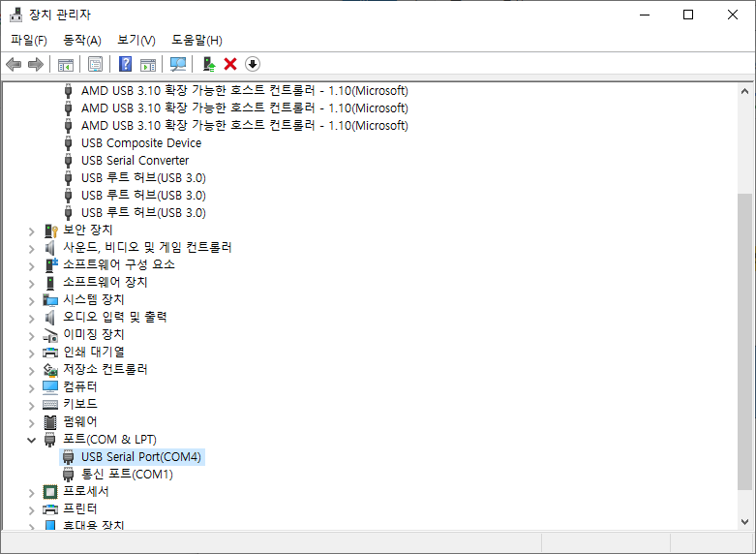Image resolution: width=756 pixels, height=554 pixels.
Task: Open the 보기(V) menu
Action: point(136,40)
